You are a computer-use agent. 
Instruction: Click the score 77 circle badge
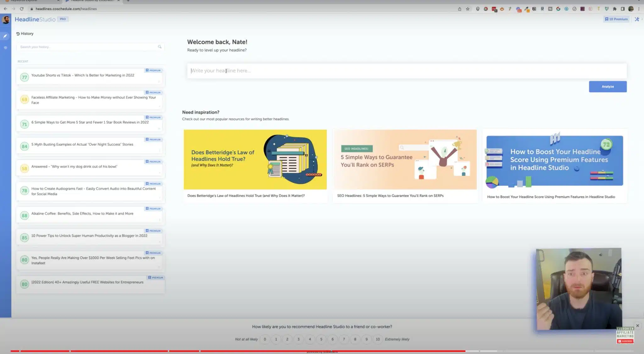[x=24, y=77]
